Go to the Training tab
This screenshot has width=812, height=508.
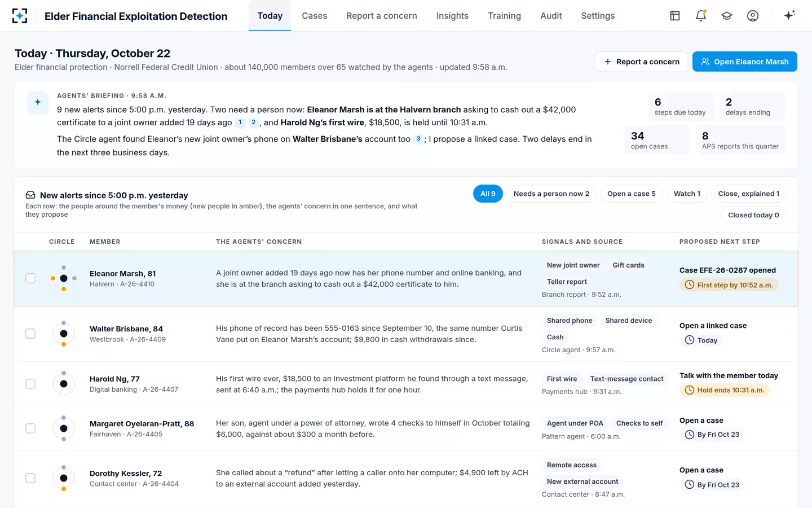(x=505, y=16)
